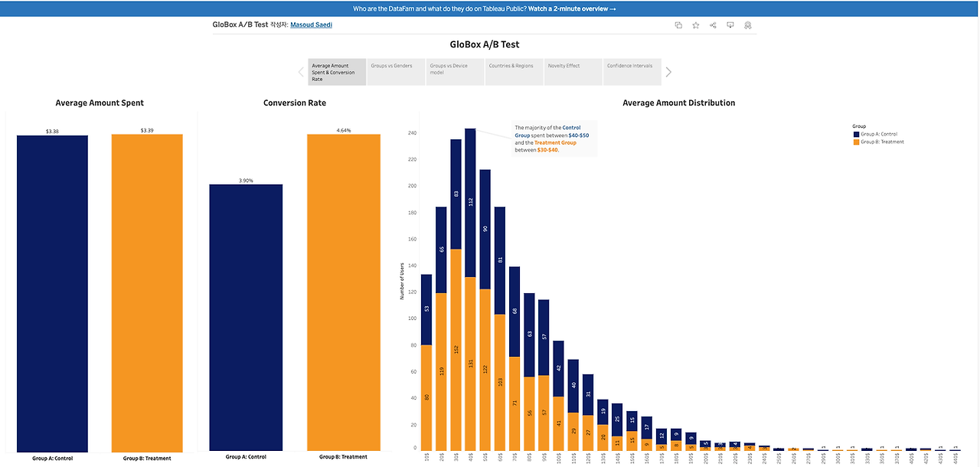Click the duplicate workbook copy icon
This screenshot has width=980, height=467.
pos(678,25)
